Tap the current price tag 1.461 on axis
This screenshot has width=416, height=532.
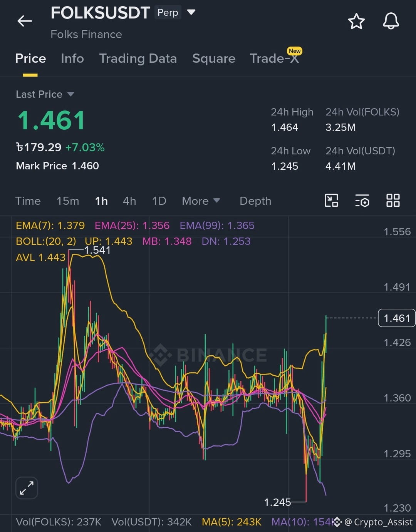397,318
